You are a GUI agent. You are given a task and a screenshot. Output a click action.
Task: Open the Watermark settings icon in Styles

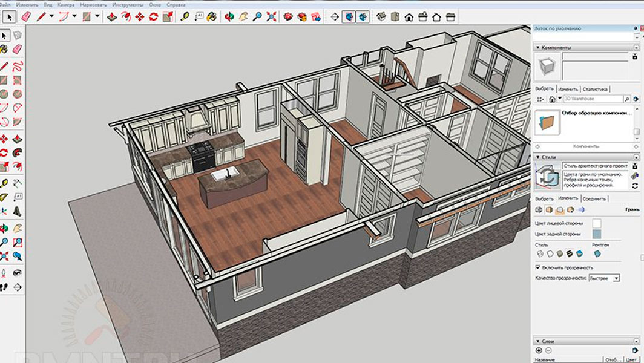click(570, 210)
